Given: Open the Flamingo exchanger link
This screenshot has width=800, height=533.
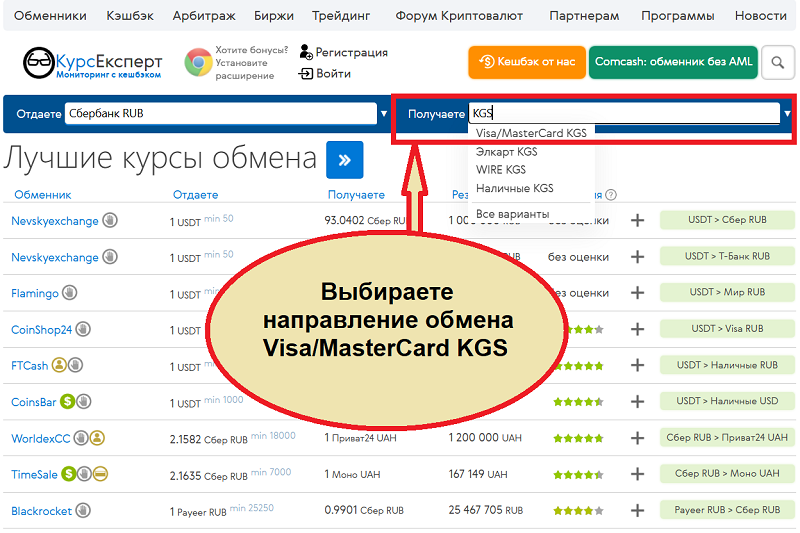Looking at the screenshot, I should (x=35, y=293).
